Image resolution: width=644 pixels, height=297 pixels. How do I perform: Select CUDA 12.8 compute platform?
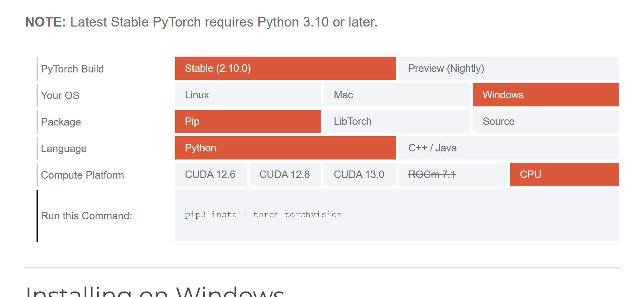tap(285, 174)
